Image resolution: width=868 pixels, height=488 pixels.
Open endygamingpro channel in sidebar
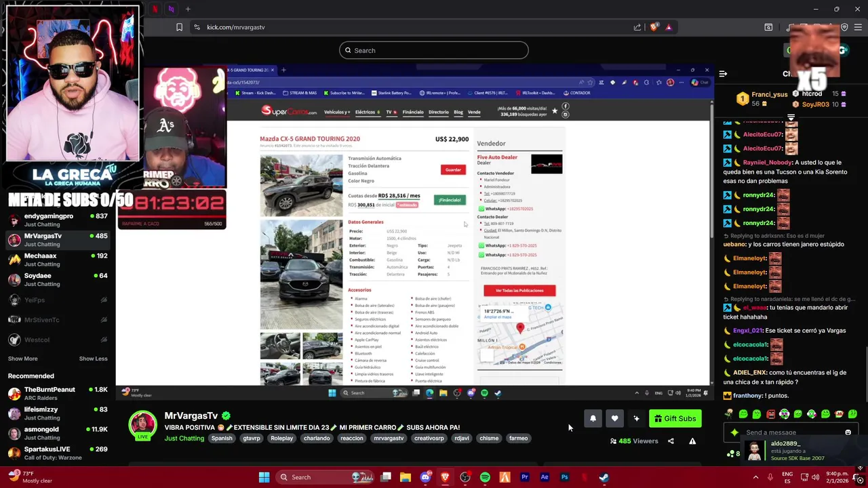(58, 220)
